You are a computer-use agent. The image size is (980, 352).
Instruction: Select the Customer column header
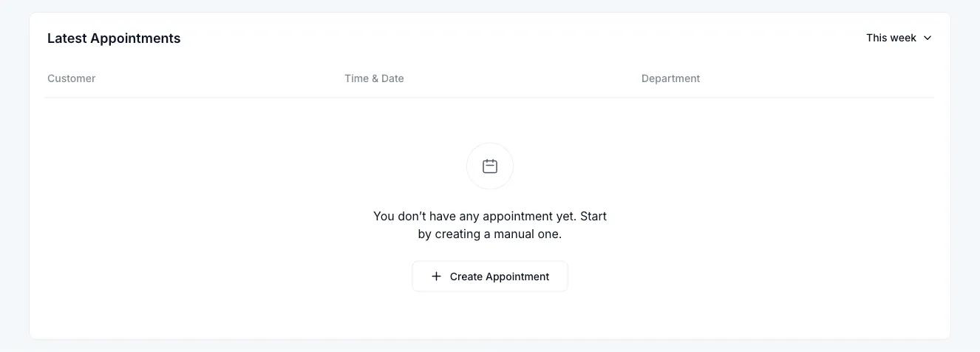click(72, 78)
